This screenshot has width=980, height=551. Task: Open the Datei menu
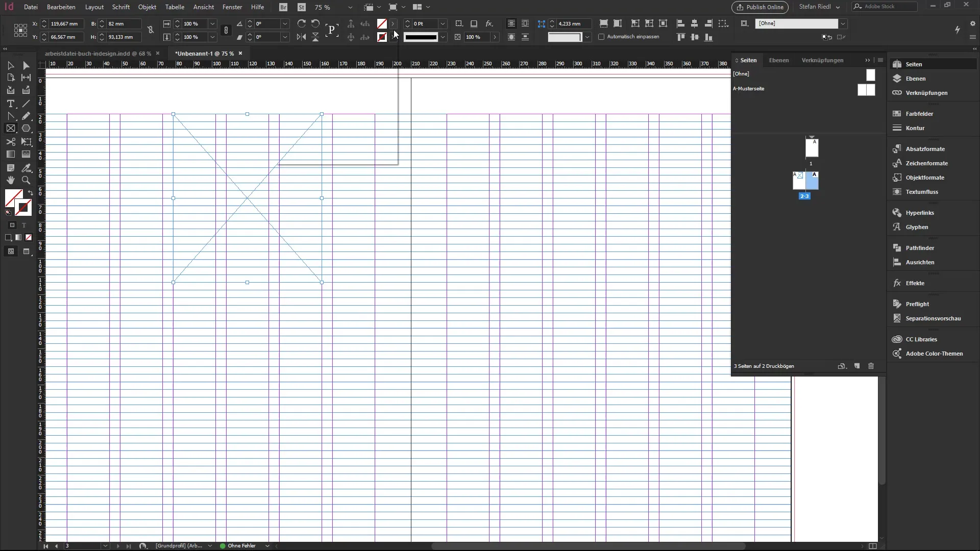click(x=31, y=7)
